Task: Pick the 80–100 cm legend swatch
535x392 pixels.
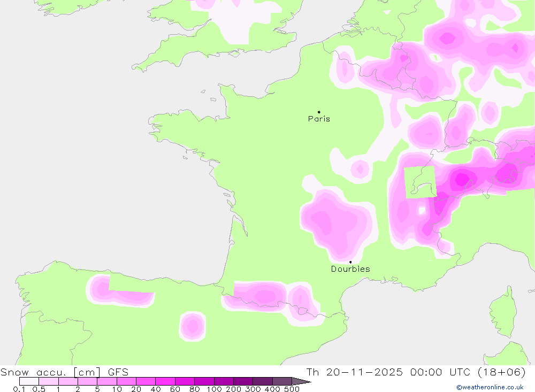Action: click(204, 381)
